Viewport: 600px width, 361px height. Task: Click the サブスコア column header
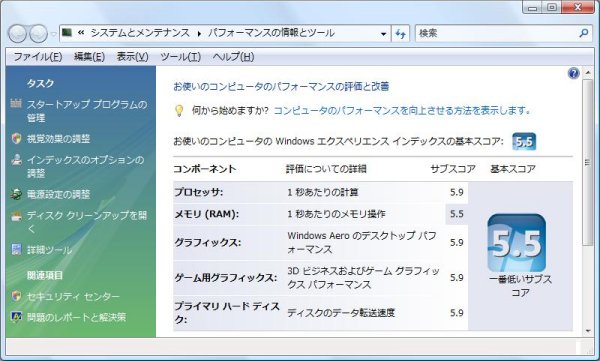click(x=453, y=169)
